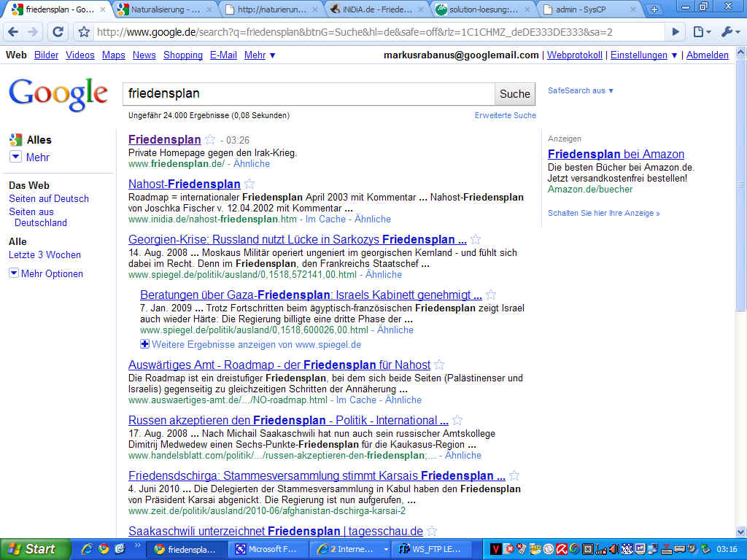Open the Microsoft F... taskbar button
This screenshot has width=747, height=560.
268,549
